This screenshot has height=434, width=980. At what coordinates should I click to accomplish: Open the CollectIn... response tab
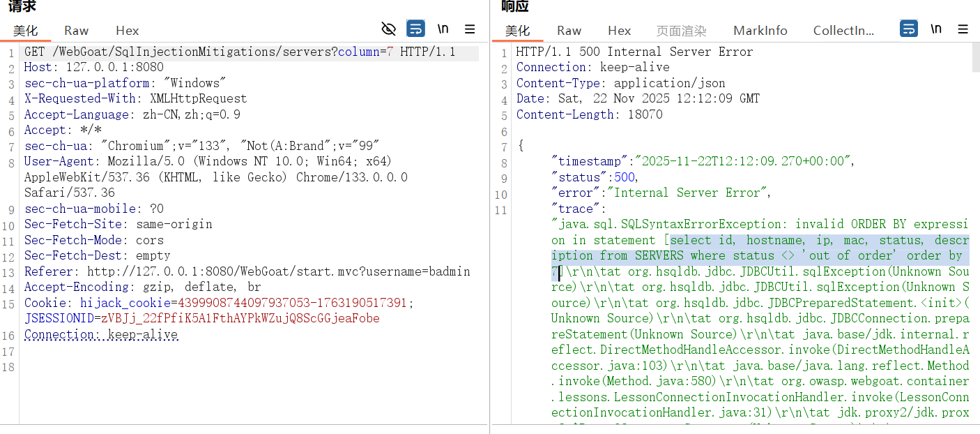tap(843, 31)
